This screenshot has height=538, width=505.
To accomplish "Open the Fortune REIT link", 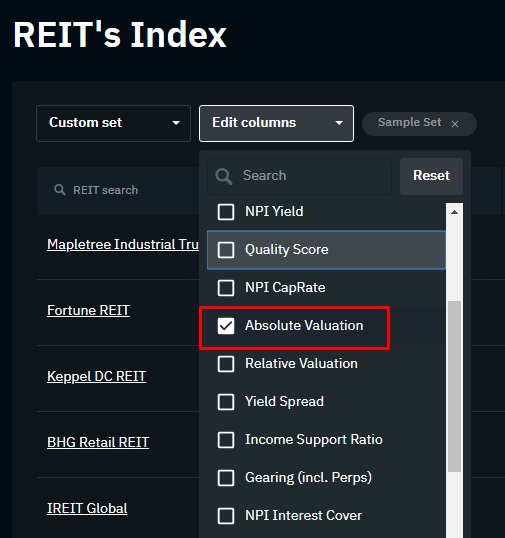I will pos(89,311).
